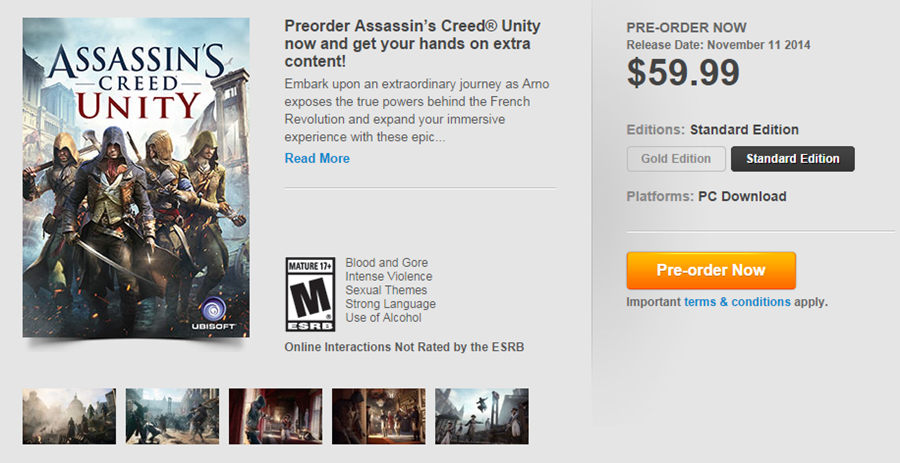900x463 pixels.
Task: Open the first screenshot thumbnail with smoky cityscape
Action: coord(69,416)
